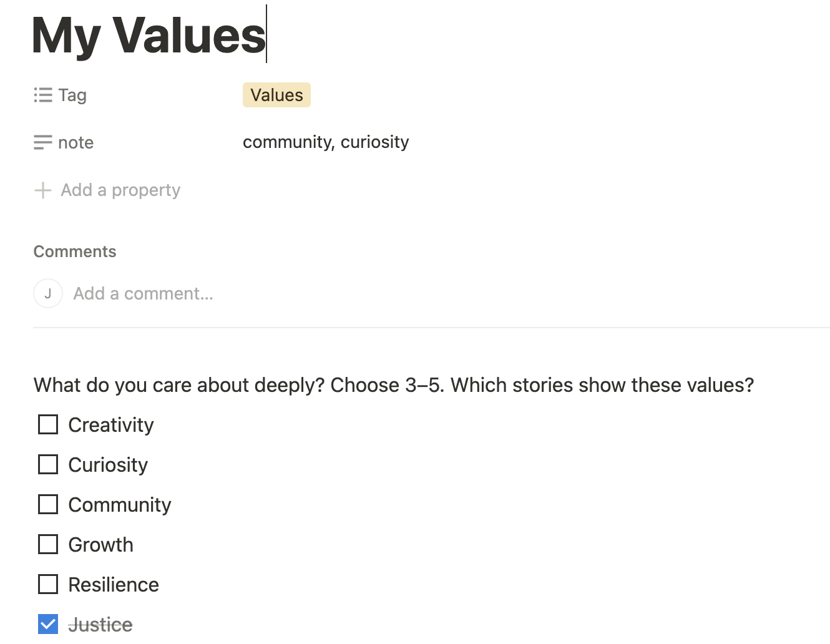Enable the Growth checkbox

coord(48,545)
